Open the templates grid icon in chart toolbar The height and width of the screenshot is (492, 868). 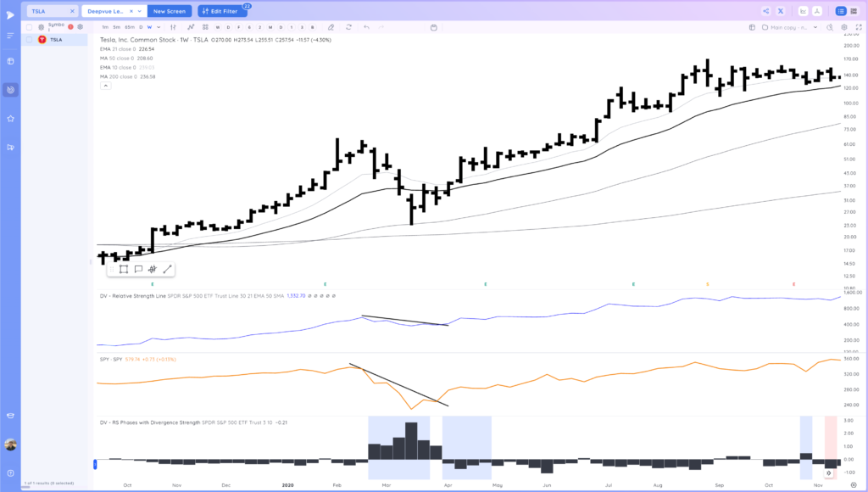(x=205, y=27)
